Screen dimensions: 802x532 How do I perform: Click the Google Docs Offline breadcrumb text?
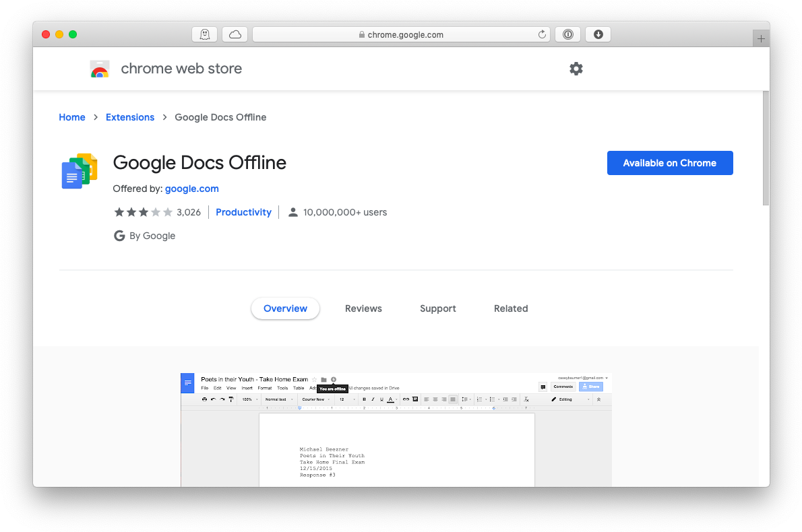(x=220, y=117)
